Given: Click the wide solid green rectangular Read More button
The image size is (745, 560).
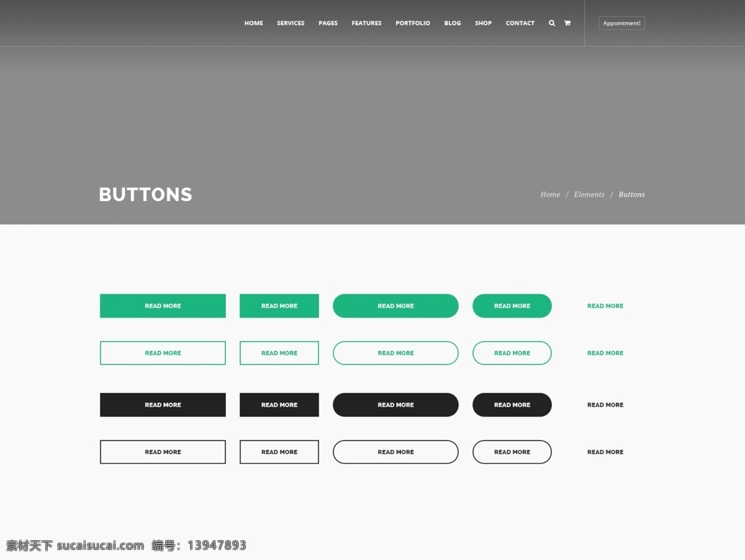Looking at the screenshot, I should 163,306.
